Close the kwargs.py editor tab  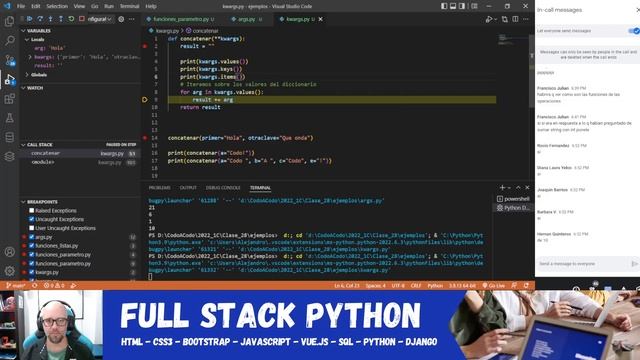click(321, 19)
